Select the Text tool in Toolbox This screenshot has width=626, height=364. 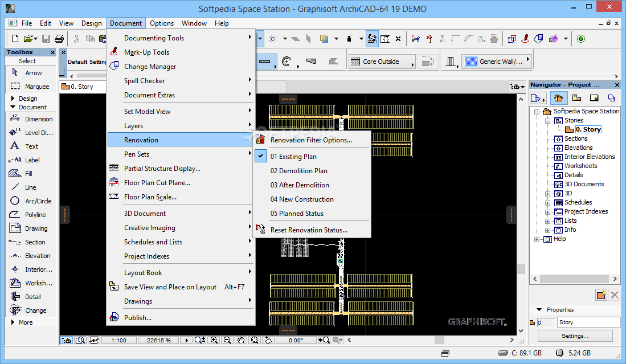(31, 146)
